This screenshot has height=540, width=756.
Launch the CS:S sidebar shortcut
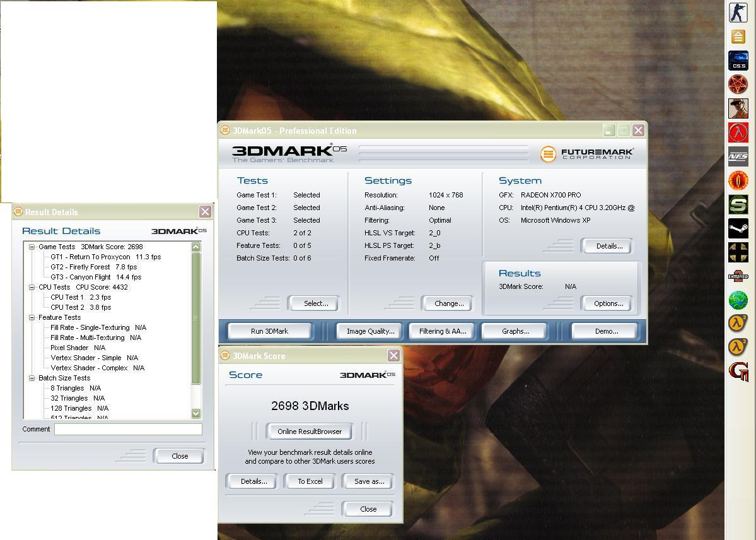click(738, 61)
